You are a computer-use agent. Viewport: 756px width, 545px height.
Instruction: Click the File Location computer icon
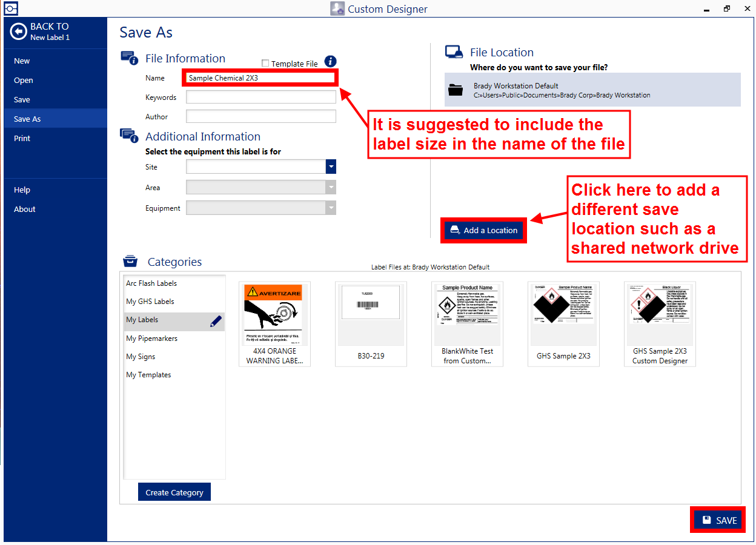pos(454,52)
